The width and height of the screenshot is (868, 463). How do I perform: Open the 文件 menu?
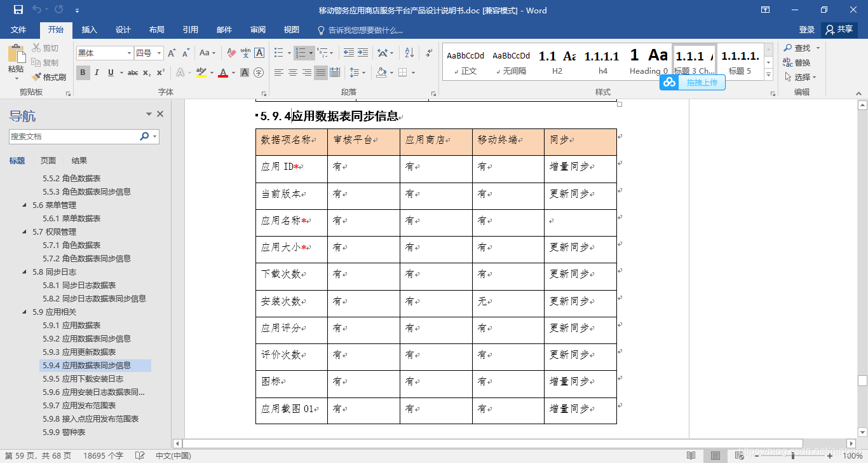point(18,30)
